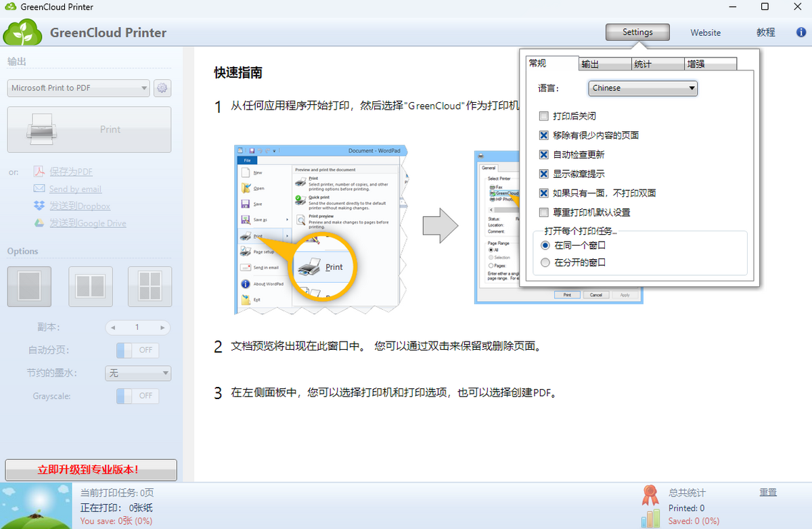The height and width of the screenshot is (529, 812).
Task: Select the four pages per sheet layout
Action: pos(150,286)
